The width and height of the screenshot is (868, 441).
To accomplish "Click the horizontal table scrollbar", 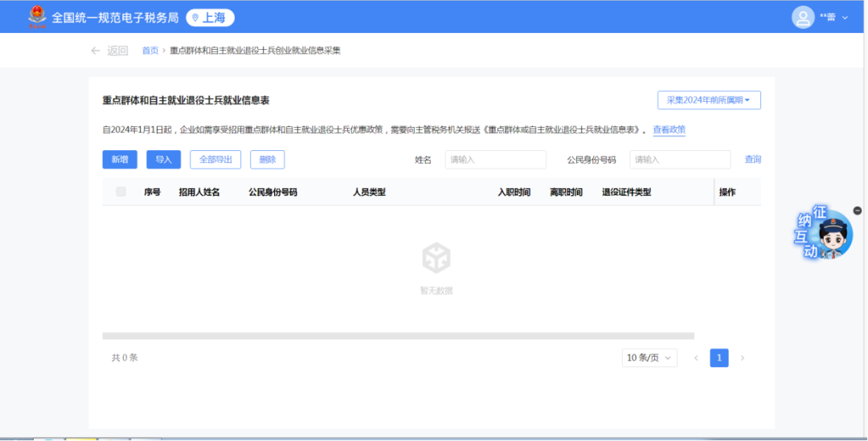I will pyautogui.click(x=398, y=336).
